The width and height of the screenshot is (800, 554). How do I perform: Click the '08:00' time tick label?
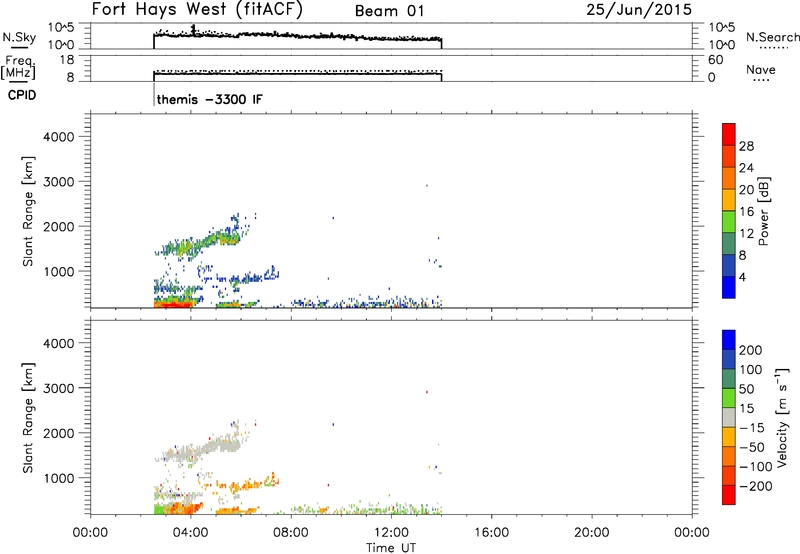(x=291, y=533)
